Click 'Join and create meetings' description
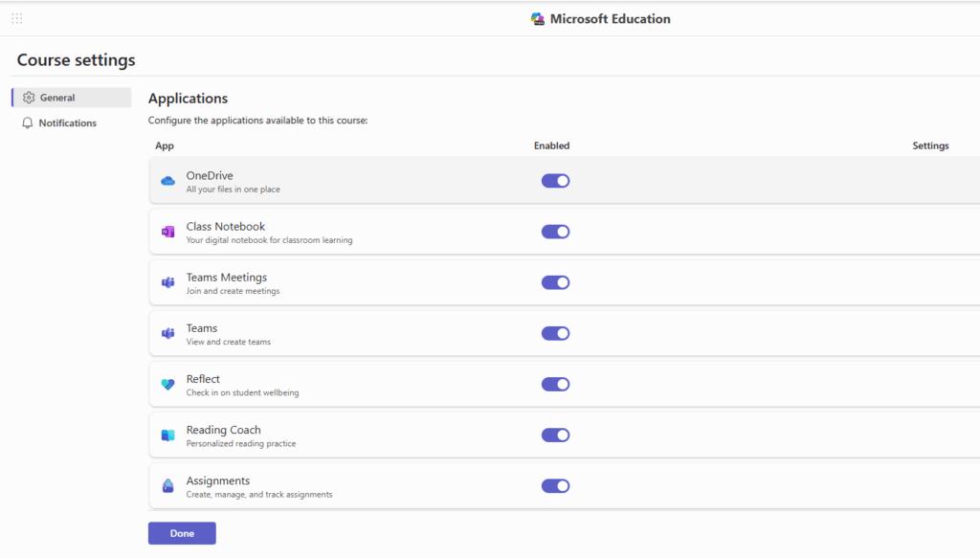The height and width of the screenshot is (558, 980). pyautogui.click(x=234, y=291)
